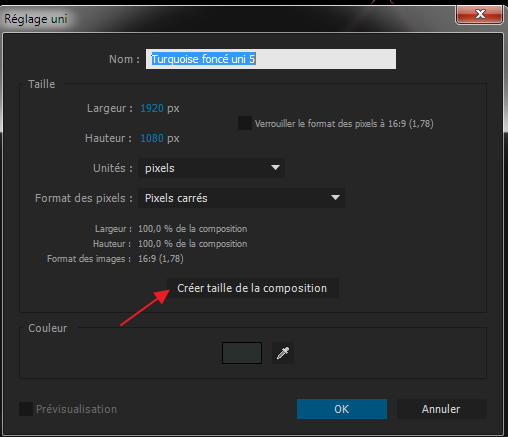Open the Couleur swatch color picker
This screenshot has width=508, height=437.
[242, 353]
